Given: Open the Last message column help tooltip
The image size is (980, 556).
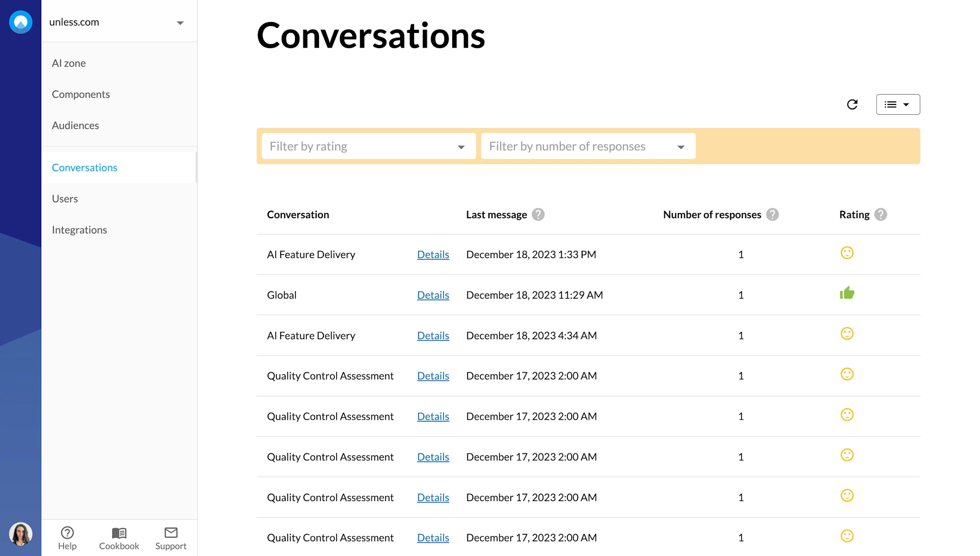Looking at the screenshot, I should coord(538,214).
